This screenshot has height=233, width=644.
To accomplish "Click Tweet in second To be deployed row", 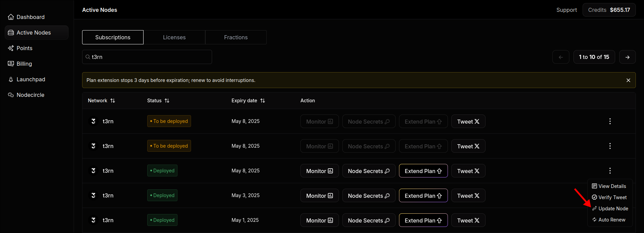I will pyautogui.click(x=468, y=146).
